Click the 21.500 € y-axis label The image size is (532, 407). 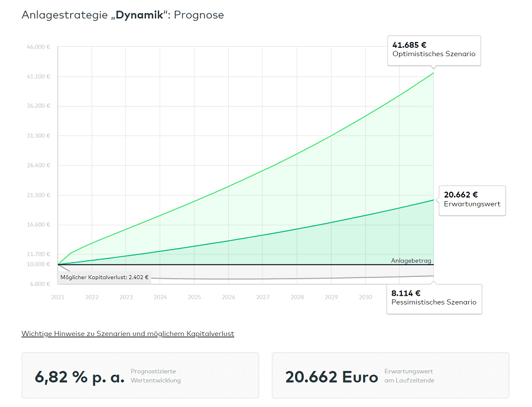coord(38,195)
